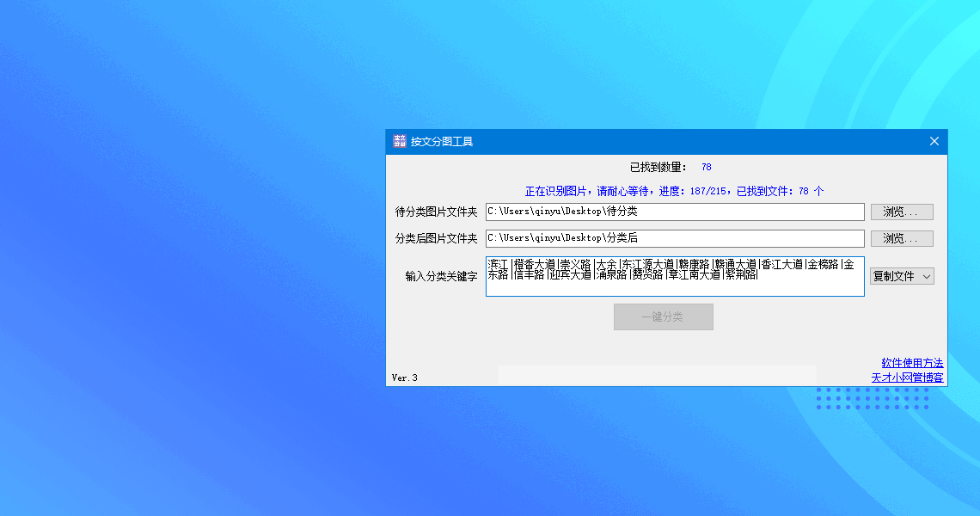
Task: Open the 天才小网管博客 link
Action: click(907, 378)
